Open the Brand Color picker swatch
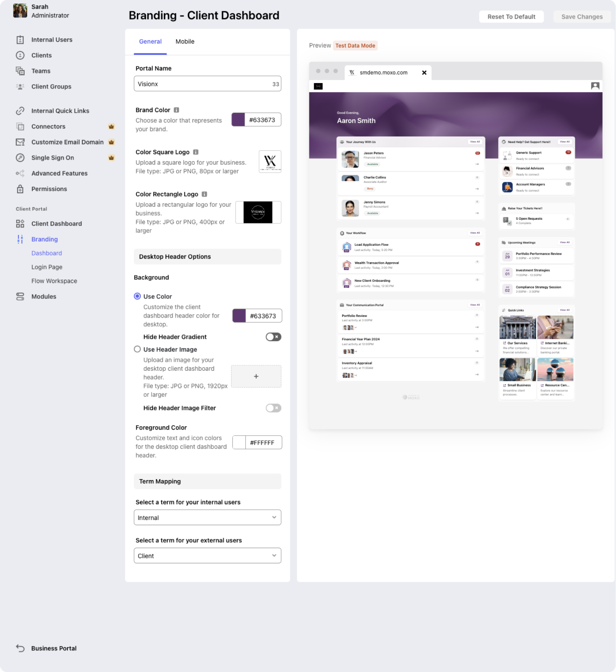Screen dimensions: 616x672 pyautogui.click(x=238, y=119)
